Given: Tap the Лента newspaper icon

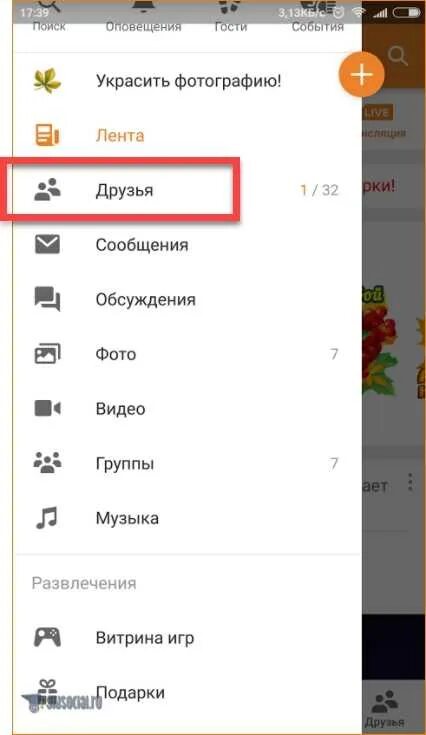Looking at the screenshot, I should [x=47, y=135].
